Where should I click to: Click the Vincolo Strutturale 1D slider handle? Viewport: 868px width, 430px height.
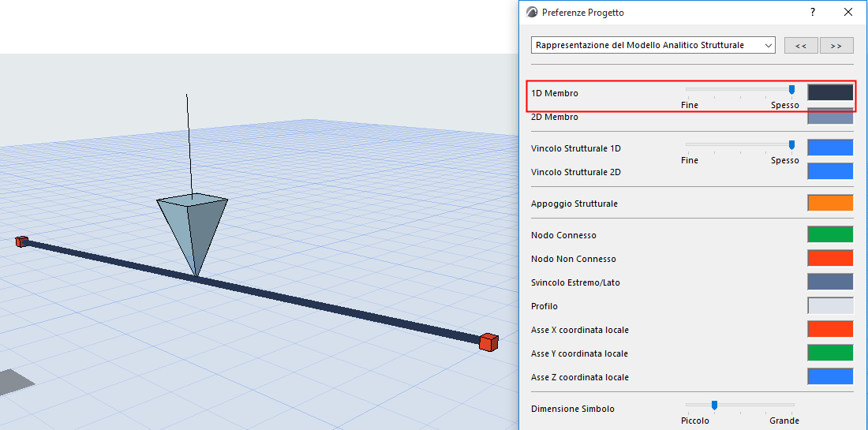[791, 144]
